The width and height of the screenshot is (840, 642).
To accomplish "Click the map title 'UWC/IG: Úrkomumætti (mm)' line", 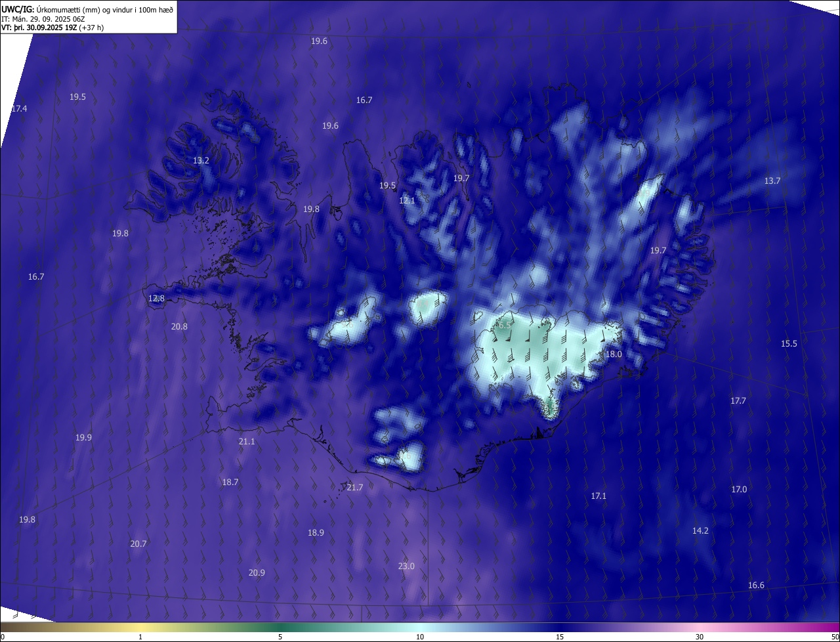I will (87, 9).
